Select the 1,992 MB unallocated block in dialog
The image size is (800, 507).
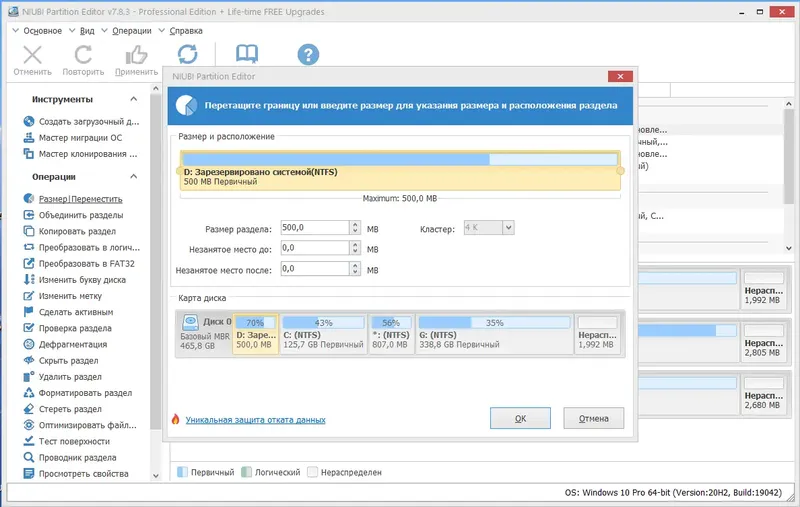coord(597,334)
